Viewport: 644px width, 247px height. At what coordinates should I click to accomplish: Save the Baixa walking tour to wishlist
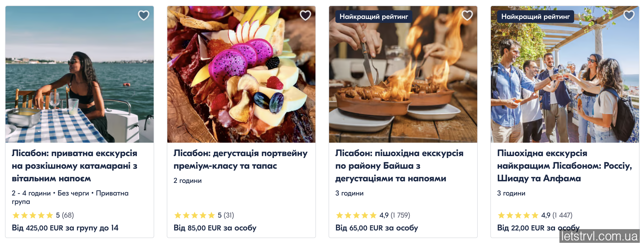[x=467, y=15]
